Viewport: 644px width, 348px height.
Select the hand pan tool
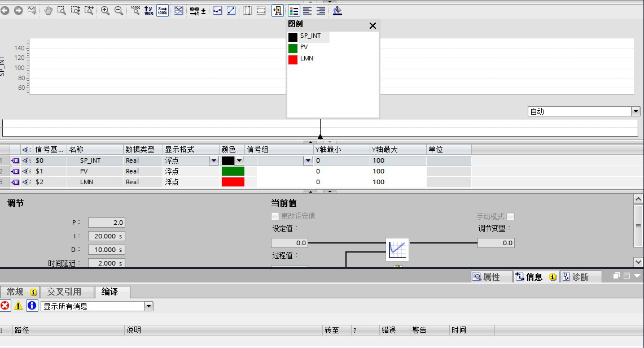pos(48,10)
